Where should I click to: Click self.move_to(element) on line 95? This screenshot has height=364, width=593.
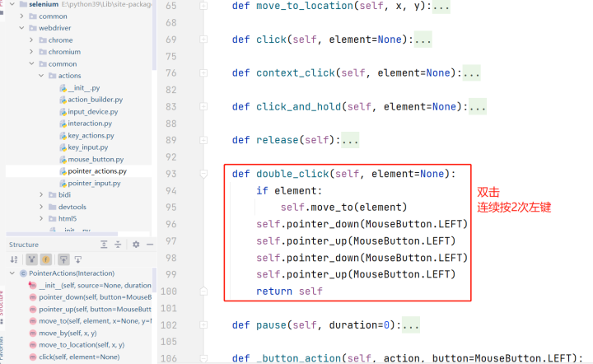343,208
